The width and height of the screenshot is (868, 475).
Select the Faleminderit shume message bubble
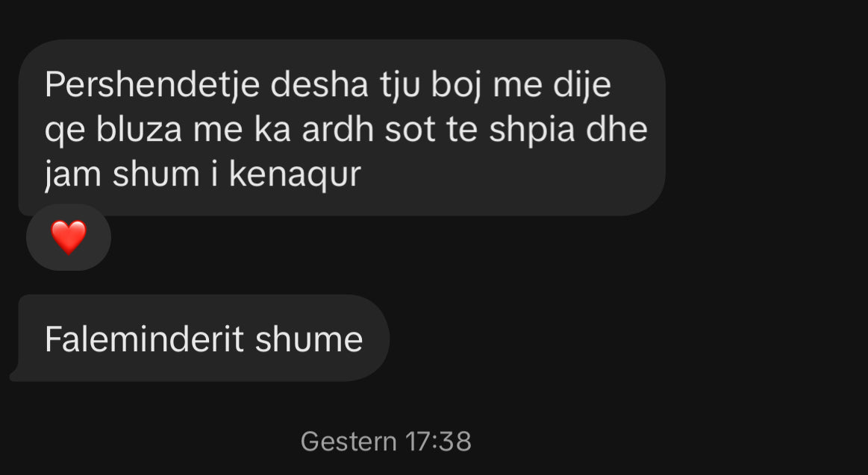point(200,339)
